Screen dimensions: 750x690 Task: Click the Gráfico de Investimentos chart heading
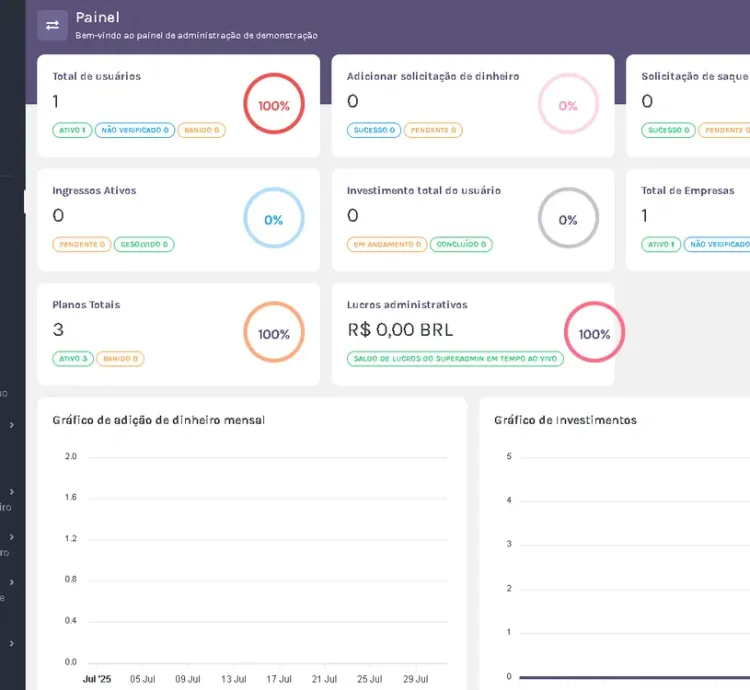pyautogui.click(x=565, y=420)
